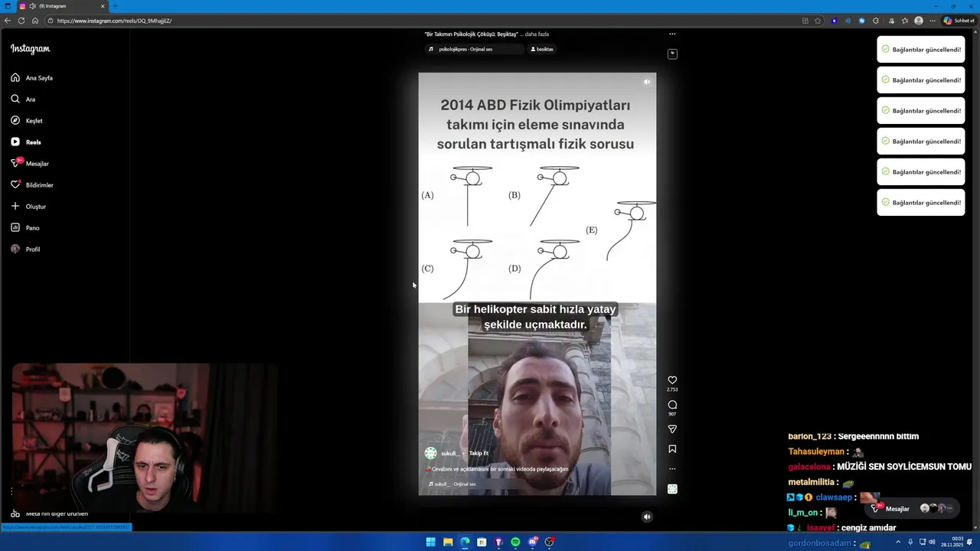Screen dimensions: 980x551
Task: Add page to favorites star
Action: (x=818, y=21)
